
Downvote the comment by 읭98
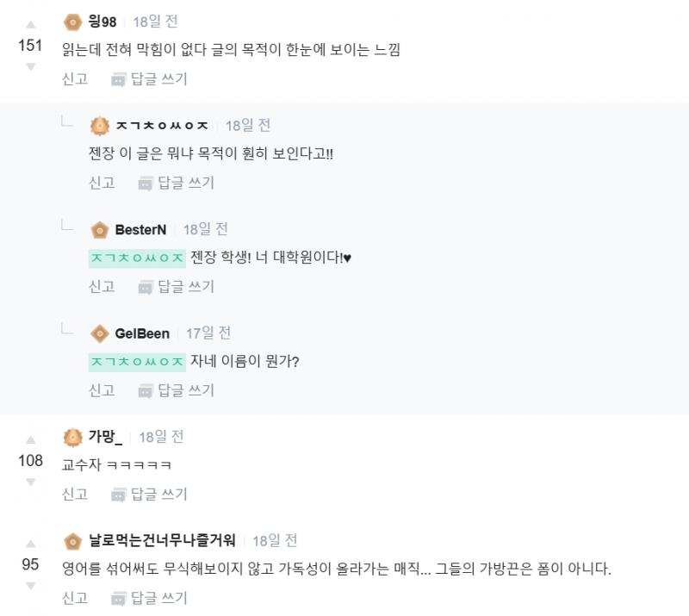(31, 66)
